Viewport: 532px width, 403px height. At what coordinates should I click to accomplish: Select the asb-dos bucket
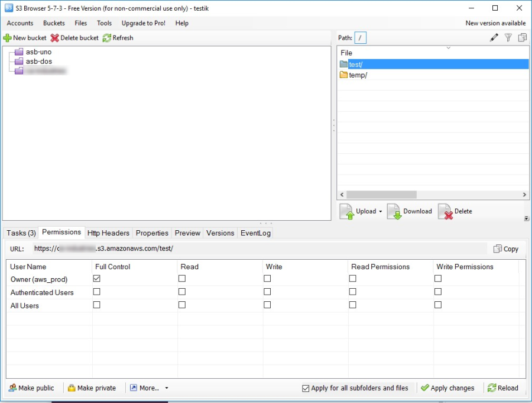[x=33, y=61]
